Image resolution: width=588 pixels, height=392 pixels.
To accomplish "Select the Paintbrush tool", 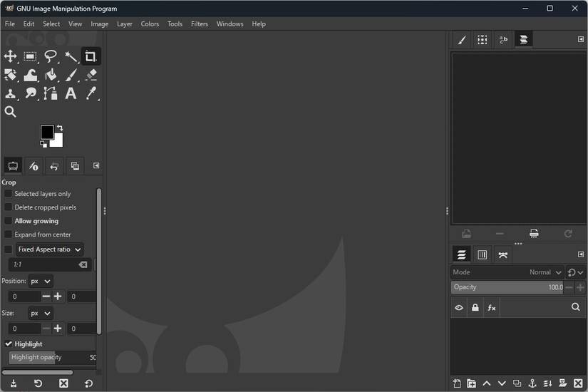I will click(71, 75).
